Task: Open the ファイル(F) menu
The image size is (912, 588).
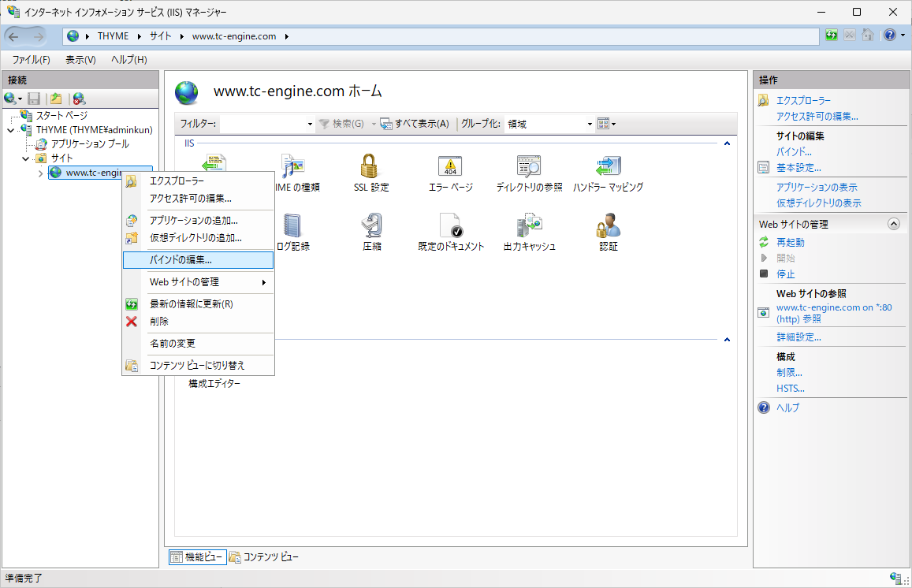Action: [x=32, y=60]
